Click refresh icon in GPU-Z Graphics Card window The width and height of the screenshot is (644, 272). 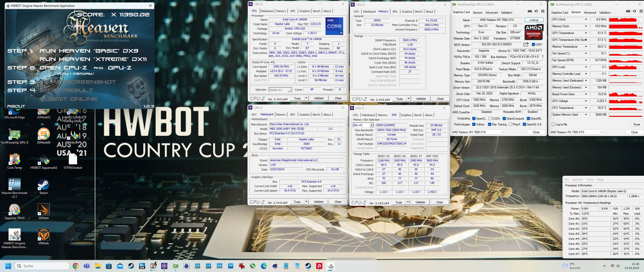[536, 11]
